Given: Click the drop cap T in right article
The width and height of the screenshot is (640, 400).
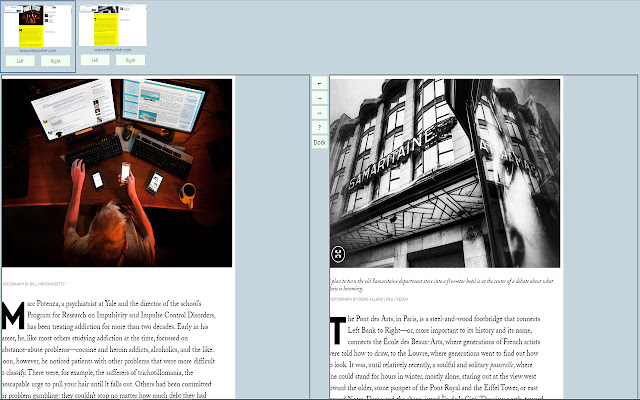Looking at the screenshot, I should click(338, 330).
